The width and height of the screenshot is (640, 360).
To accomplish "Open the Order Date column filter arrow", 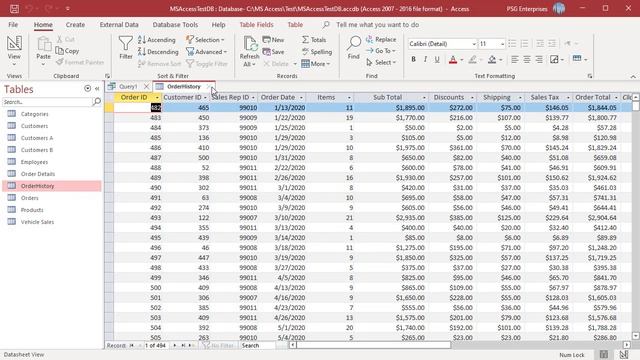I will (x=301, y=98).
